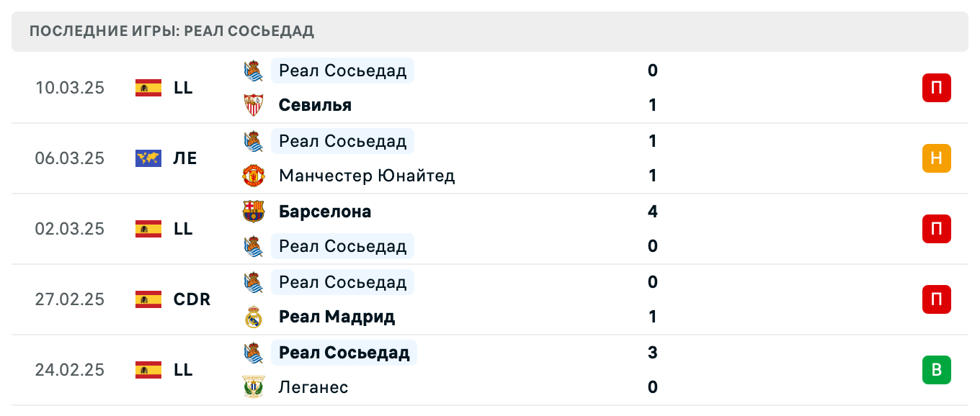980x416 pixels.
Task: Click the red П badge beside Real Madrid game
Action: pyautogui.click(x=936, y=299)
